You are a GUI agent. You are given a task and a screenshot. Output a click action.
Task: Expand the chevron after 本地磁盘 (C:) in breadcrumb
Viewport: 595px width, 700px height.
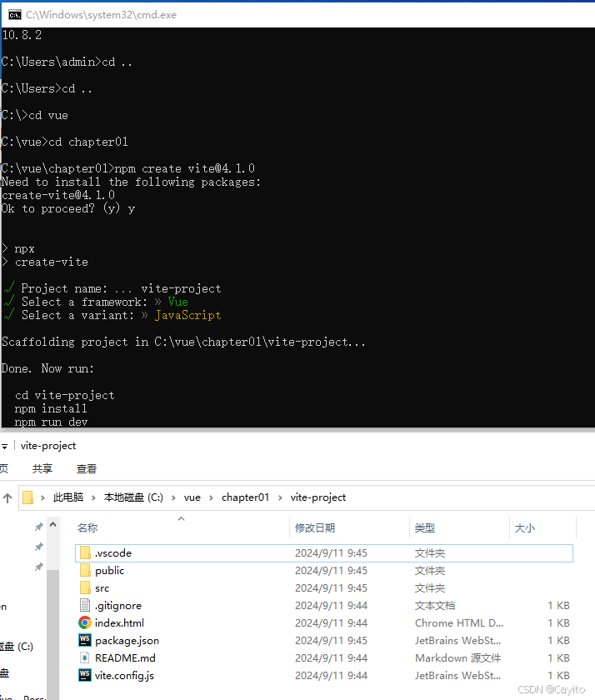click(173, 497)
